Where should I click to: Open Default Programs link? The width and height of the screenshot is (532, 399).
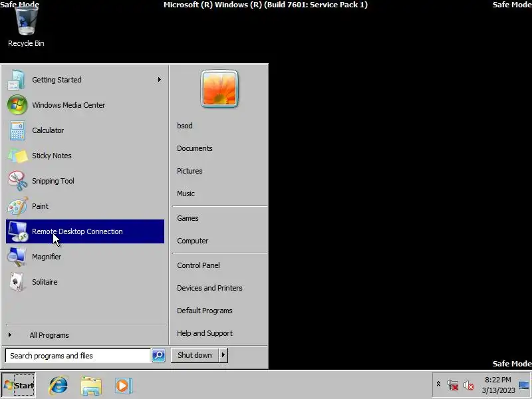tap(205, 311)
